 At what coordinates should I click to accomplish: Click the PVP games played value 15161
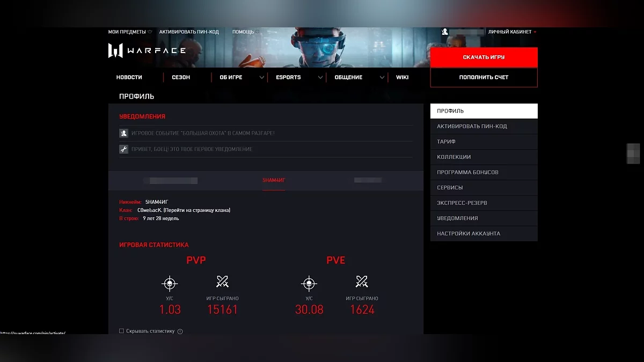click(222, 309)
